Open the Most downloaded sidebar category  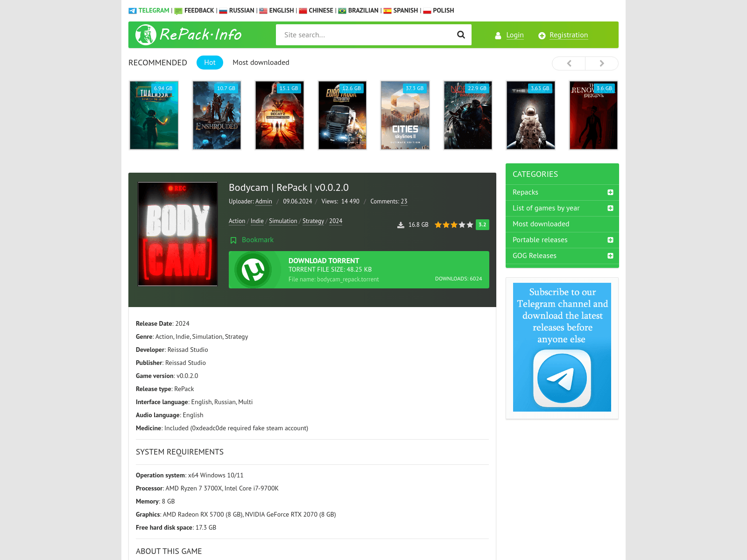pos(541,224)
